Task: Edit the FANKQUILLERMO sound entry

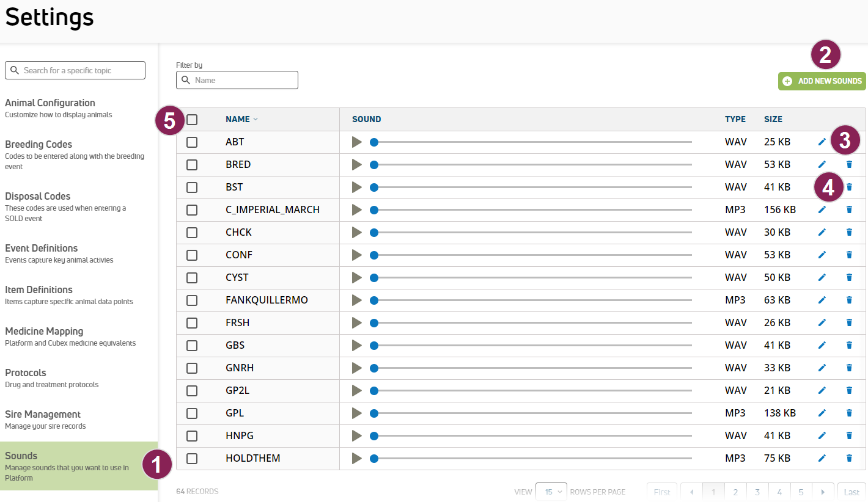Action: 822,300
